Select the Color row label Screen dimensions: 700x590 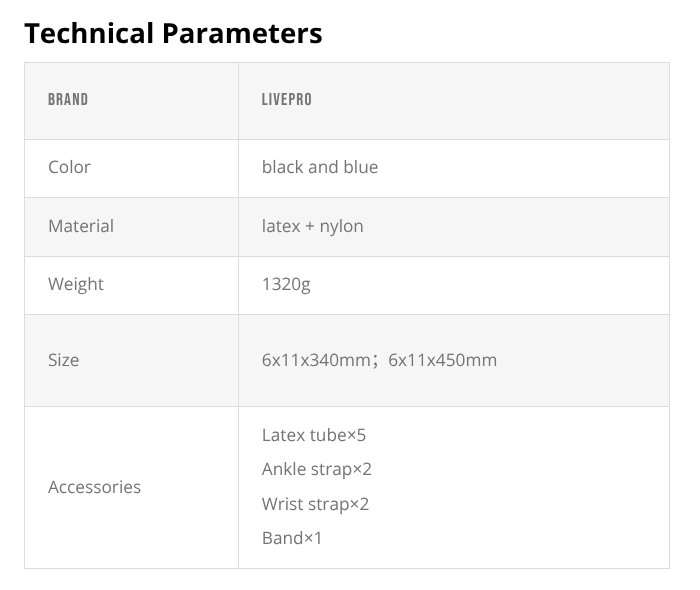point(69,167)
